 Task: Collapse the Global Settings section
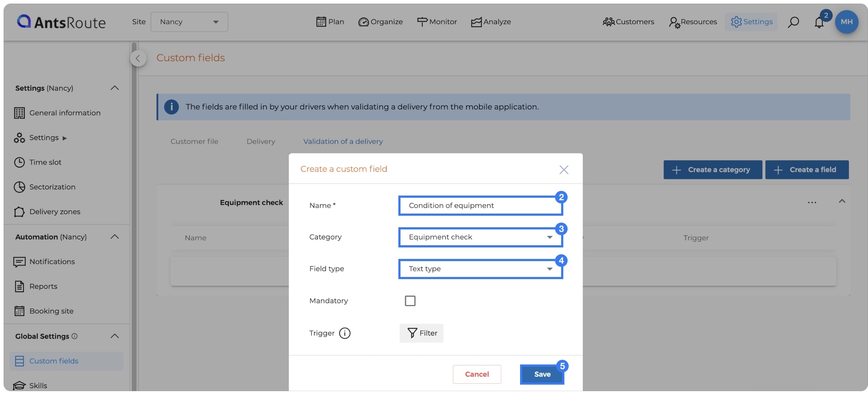tap(115, 336)
